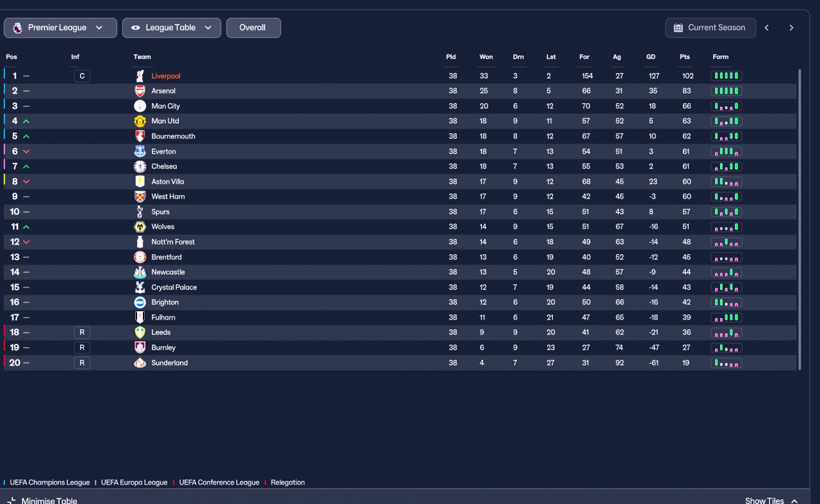Click the relegation 'R' badge for Sunderland
This screenshot has height=504, width=820.
(x=82, y=363)
